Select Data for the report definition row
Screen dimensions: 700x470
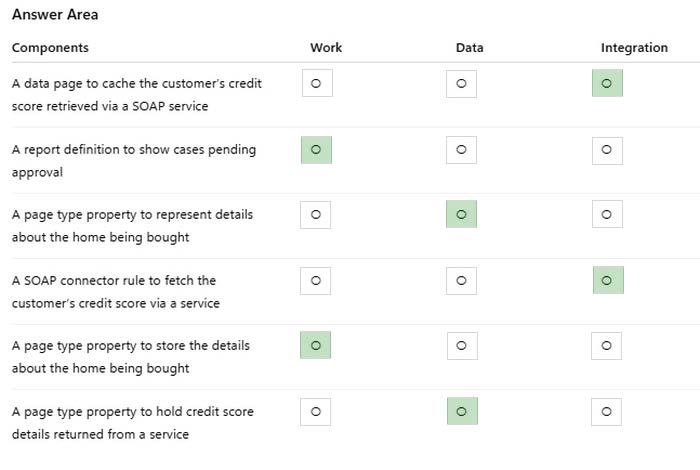pyautogui.click(x=461, y=150)
